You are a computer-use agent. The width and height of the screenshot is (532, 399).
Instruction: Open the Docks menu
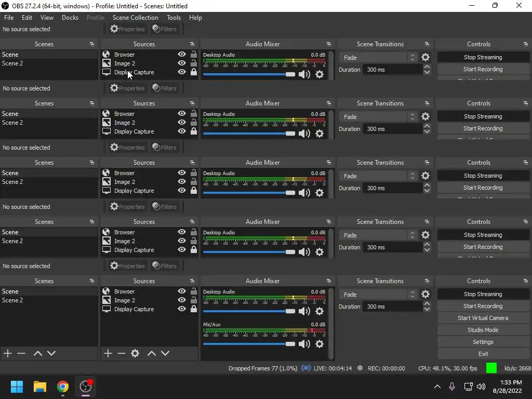[70, 18]
